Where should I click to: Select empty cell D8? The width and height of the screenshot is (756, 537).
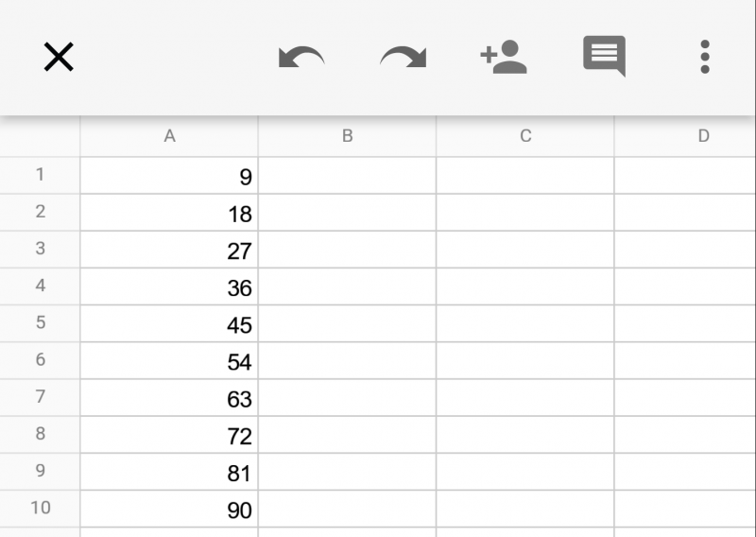coord(685,435)
